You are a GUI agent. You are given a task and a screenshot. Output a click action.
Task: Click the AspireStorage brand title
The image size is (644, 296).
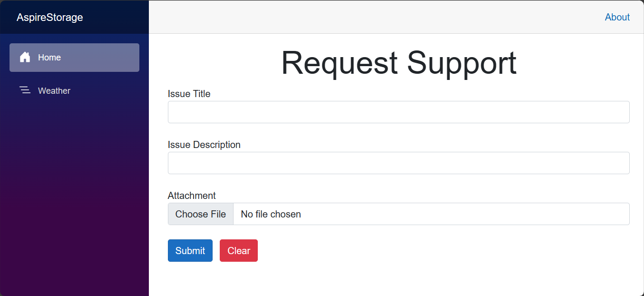point(50,18)
